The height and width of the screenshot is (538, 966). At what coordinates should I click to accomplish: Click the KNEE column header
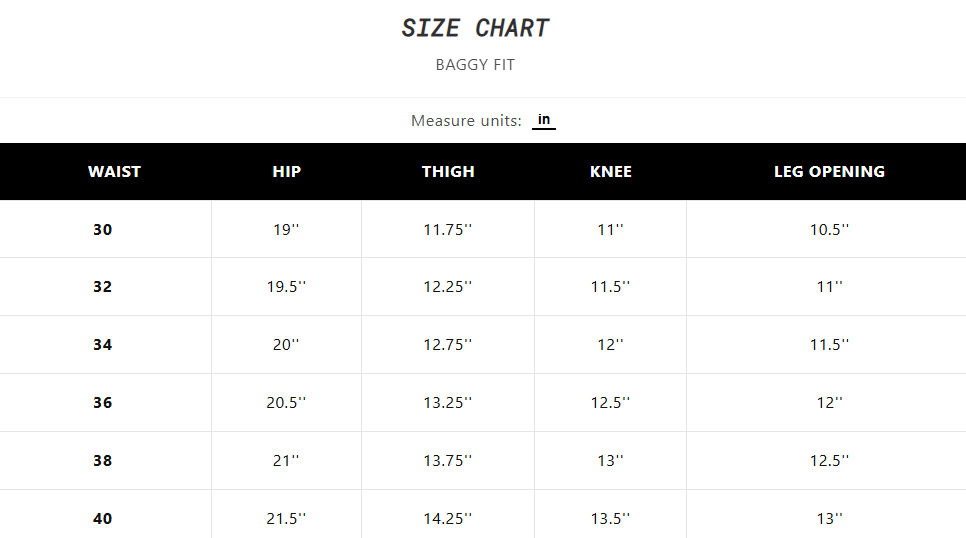tap(610, 172)
